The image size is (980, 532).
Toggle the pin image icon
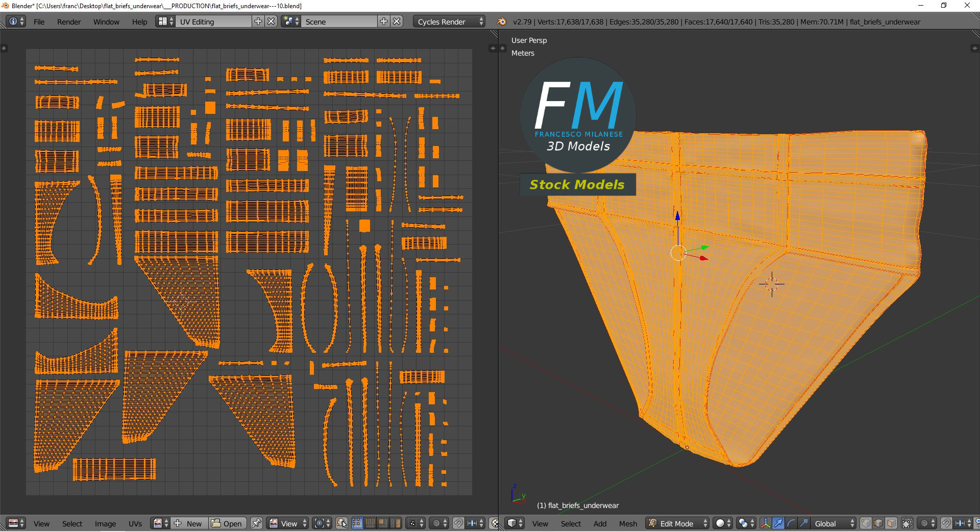[256, 523]
